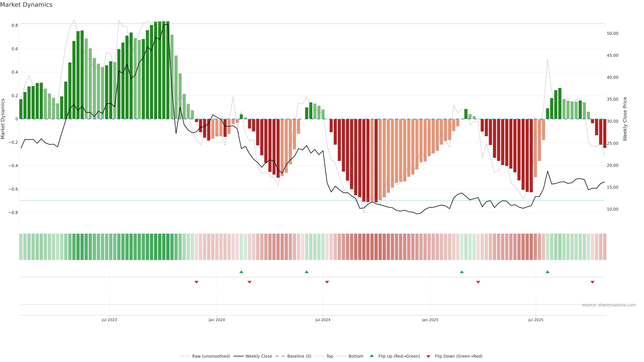Toggle the Baseline (0) legend entry

(299, 356)
